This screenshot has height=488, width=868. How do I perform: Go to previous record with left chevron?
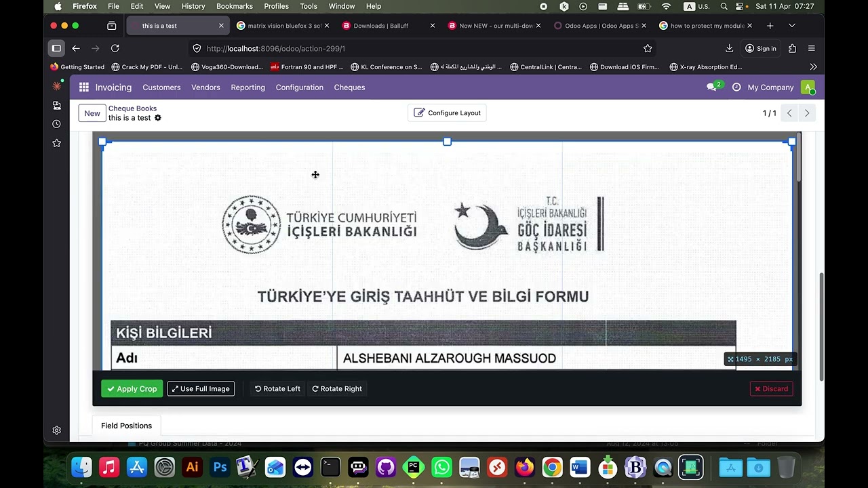click(789, 113)
